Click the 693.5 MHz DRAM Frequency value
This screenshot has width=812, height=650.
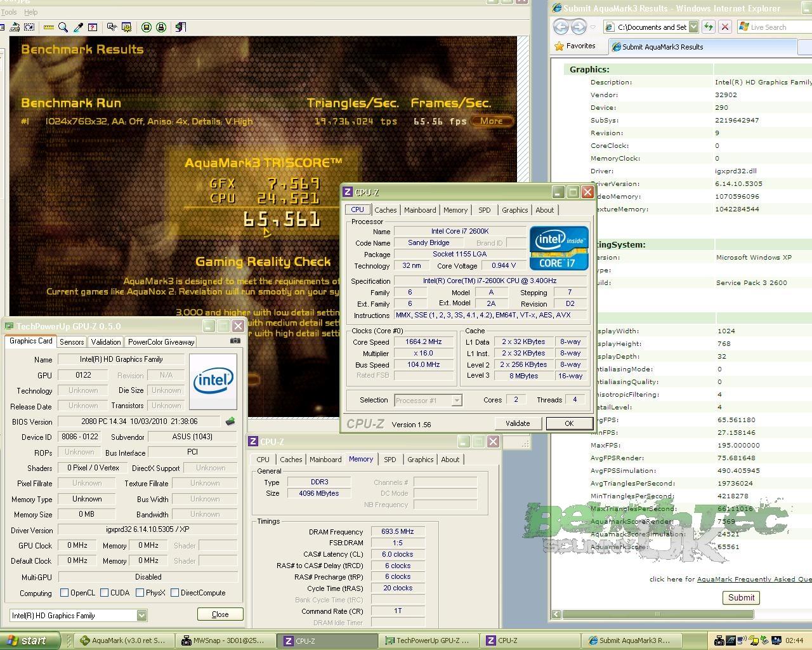pos(398,531)
